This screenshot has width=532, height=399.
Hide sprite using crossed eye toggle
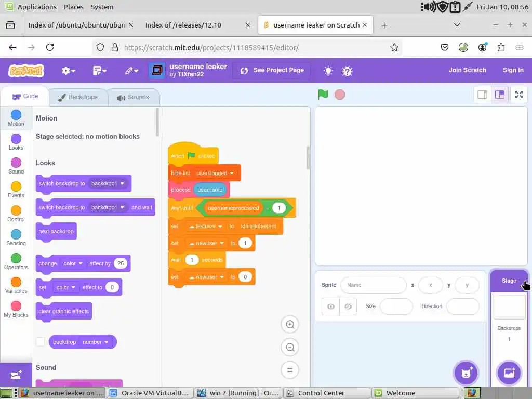348,307
